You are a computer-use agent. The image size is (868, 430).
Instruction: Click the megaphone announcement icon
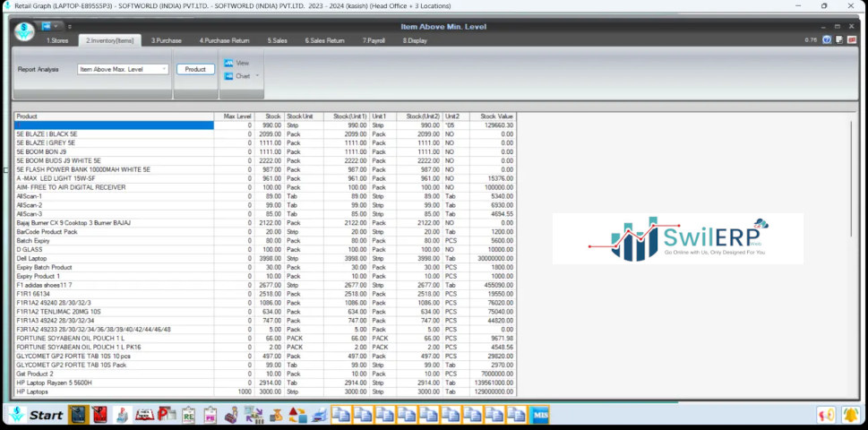[827, 415]
